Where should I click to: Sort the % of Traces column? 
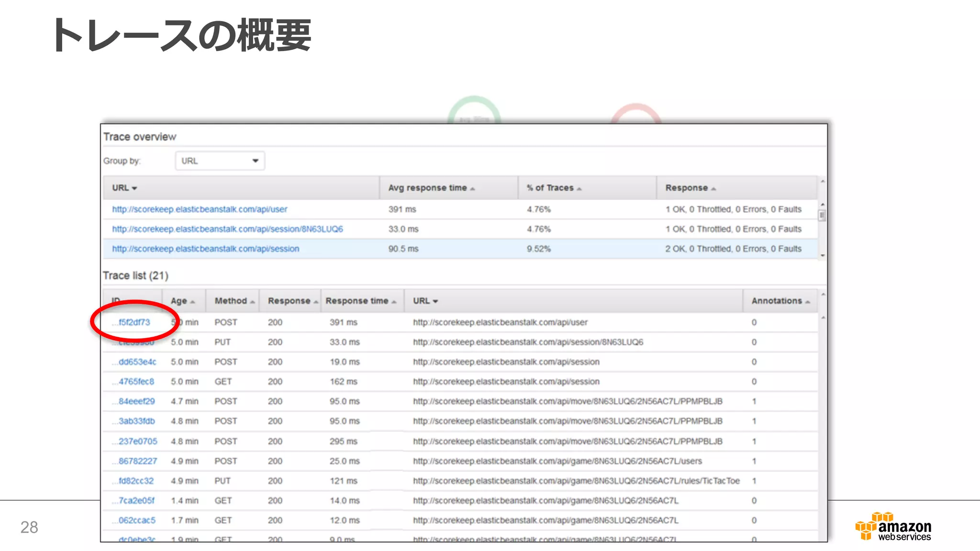point(554,188)
